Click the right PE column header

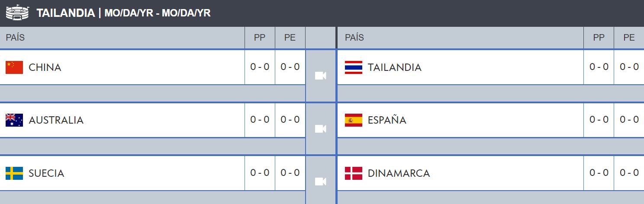tap(629, 38)
